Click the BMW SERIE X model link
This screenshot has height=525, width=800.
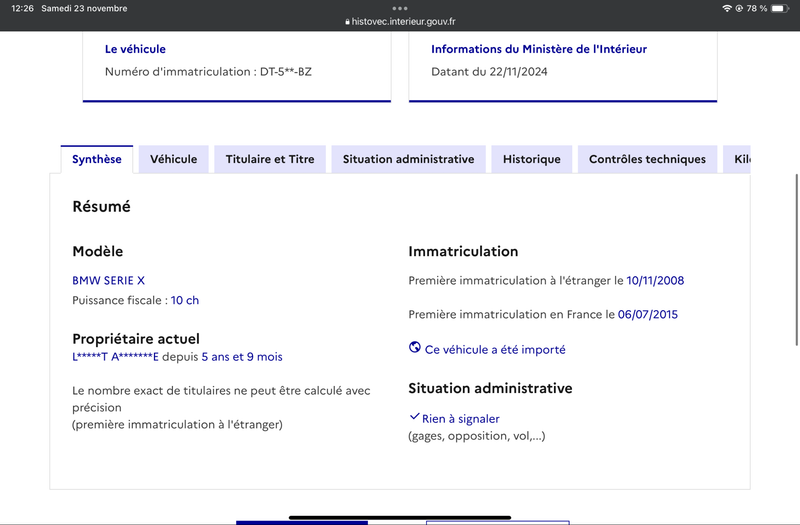click(x=108, y=280)
